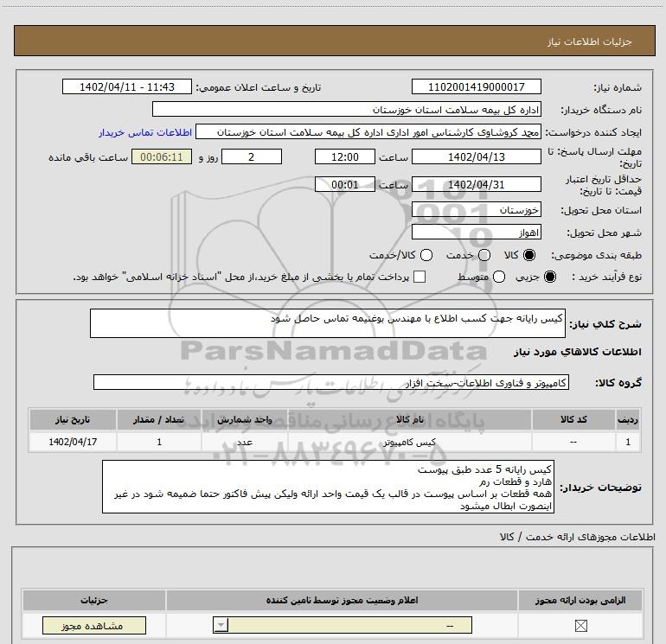Click the delivery province field خوزستان

(x=476, y=210)
